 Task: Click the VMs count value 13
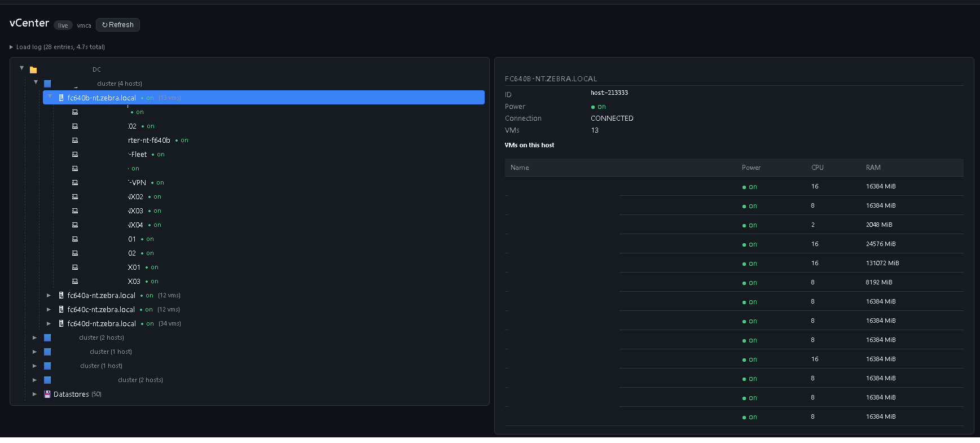coord(595,130)
